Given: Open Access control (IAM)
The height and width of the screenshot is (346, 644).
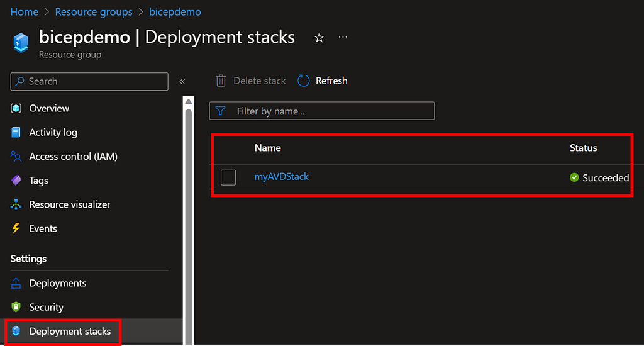Looking at the screenshot, I should 73,156.
